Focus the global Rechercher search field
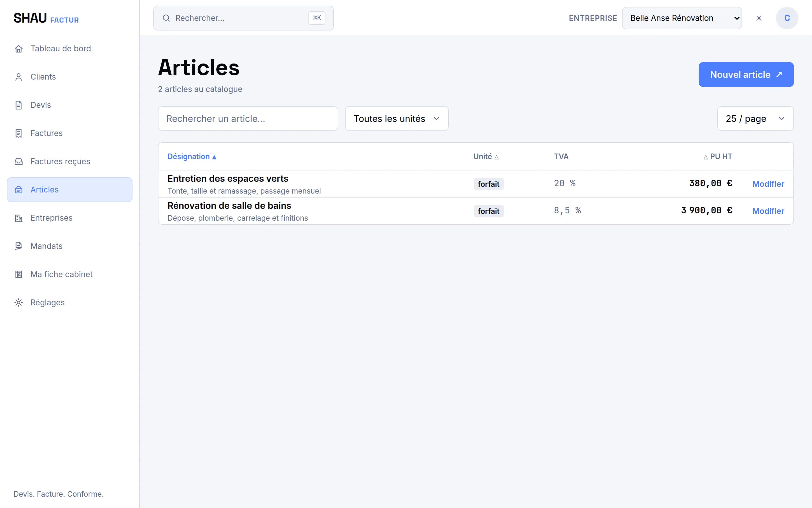This screenshot has height=508, width=812. pos(243,18)
